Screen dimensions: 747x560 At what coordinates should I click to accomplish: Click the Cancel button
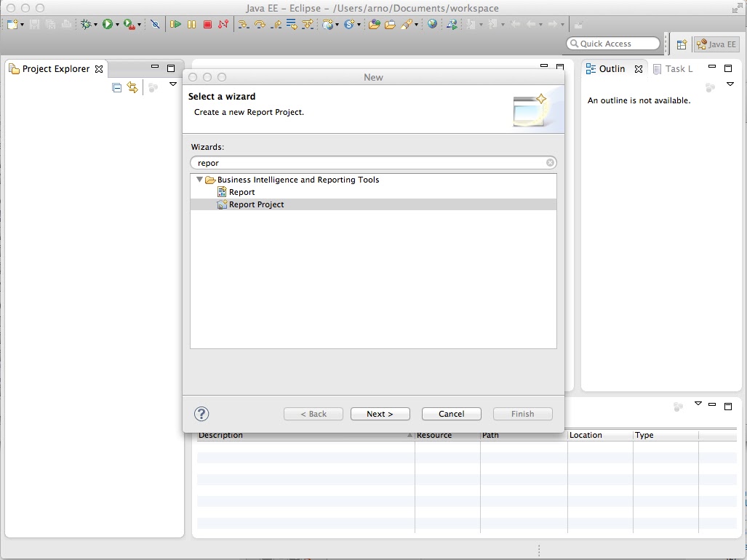(452, 414)
